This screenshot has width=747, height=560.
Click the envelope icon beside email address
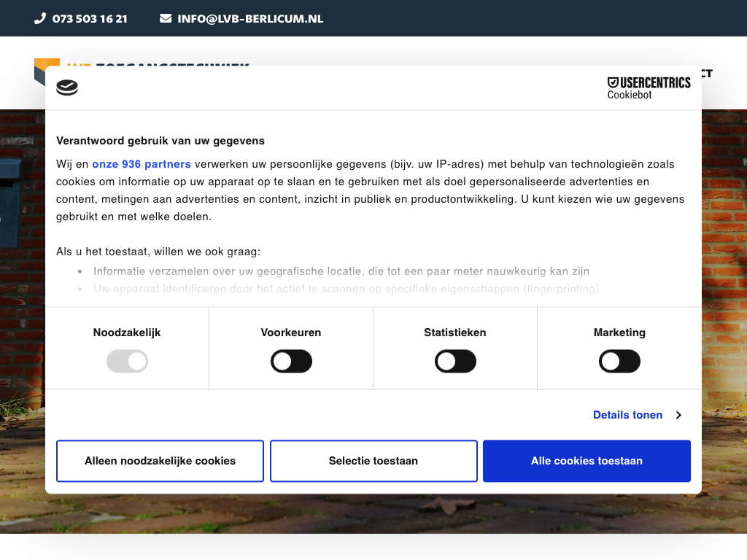[x=166, y=18]
